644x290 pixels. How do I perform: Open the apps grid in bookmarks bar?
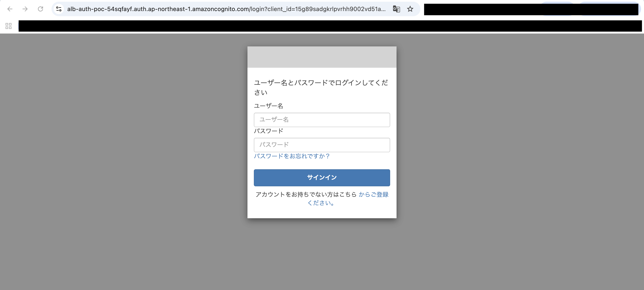tap(9, 26)
